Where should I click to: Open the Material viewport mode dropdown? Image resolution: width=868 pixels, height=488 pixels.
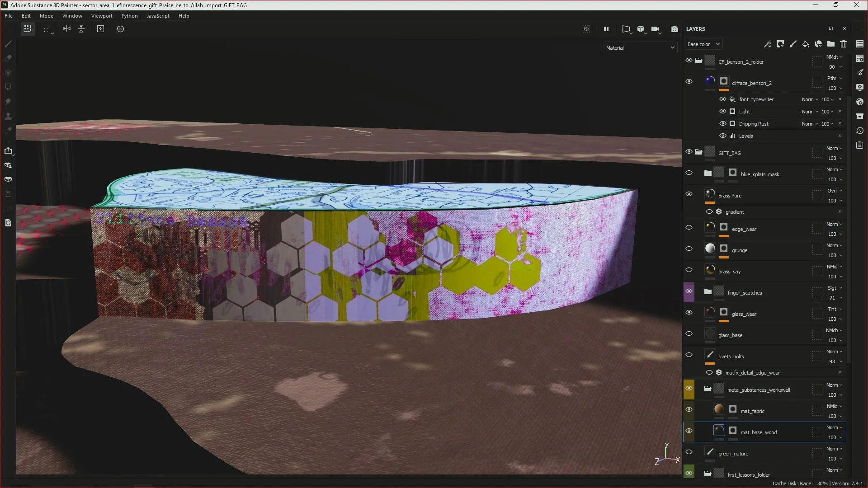click(x=640, y=48)
